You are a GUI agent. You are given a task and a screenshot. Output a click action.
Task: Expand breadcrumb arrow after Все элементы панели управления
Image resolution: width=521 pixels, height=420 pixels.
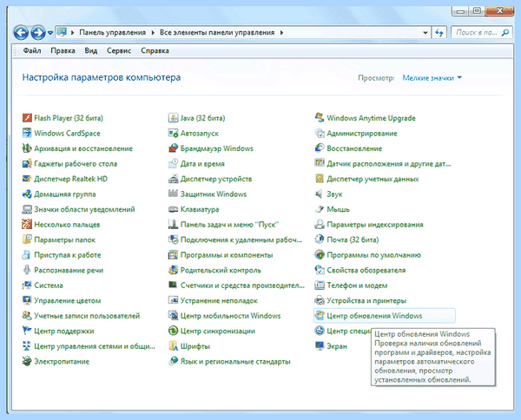[281, 32]
